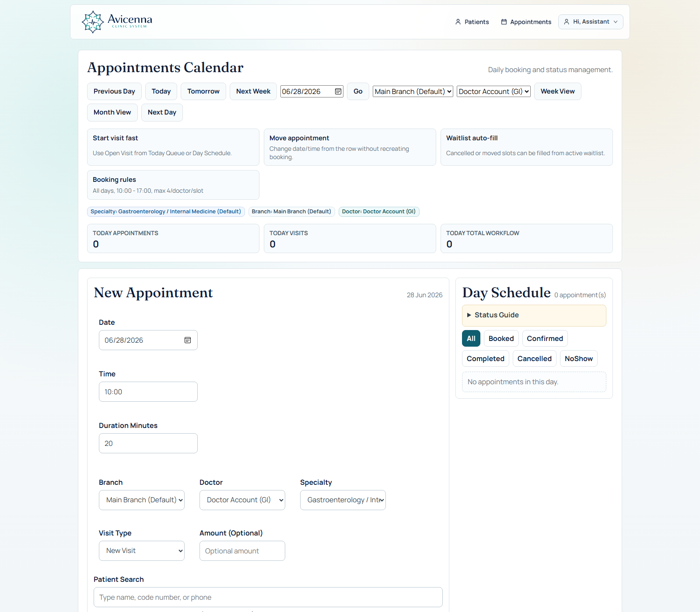Open the Hi, Assistant account menu
Viewport: 700px width, 612px height.
(591, 22)
